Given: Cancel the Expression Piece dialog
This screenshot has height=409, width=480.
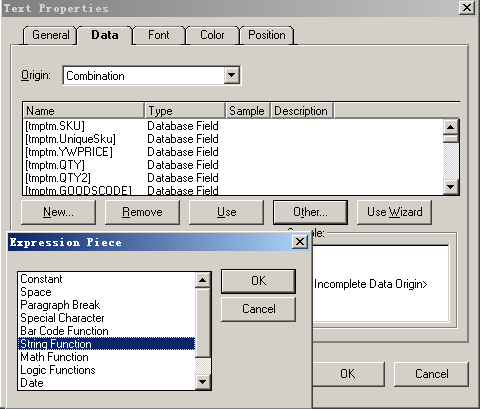Looking at the screenshot, I should click(258, 309).
